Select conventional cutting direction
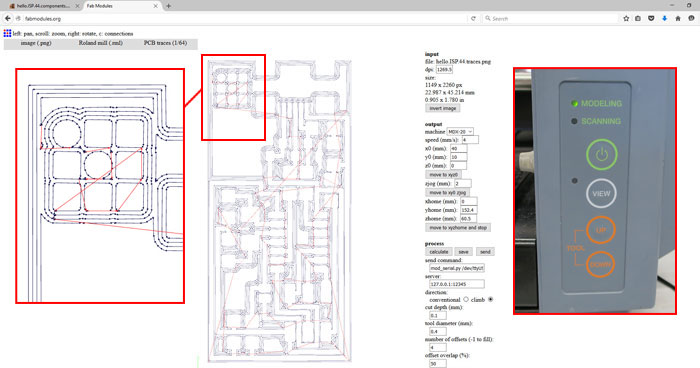Image resolution: width=700 pixels, height=368 pixels. tap(466, 299)
